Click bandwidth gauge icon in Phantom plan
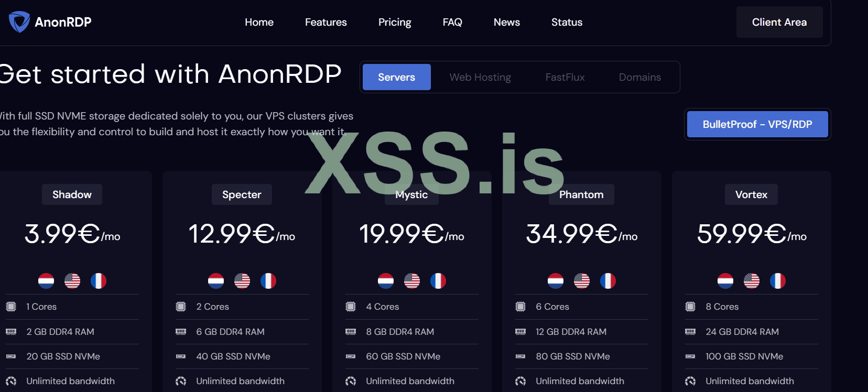 [x=520, y=381]
